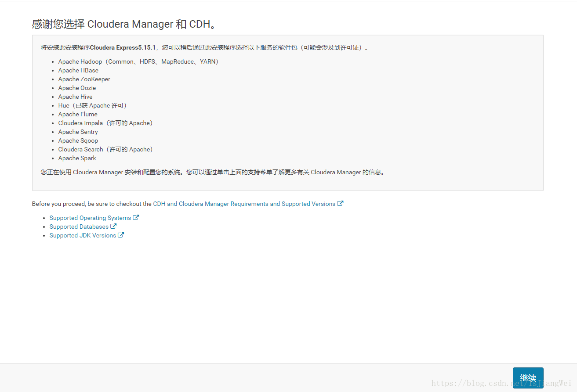Select the Hue list entry
Screen dimensions: 577x392
tap(92, 105)
